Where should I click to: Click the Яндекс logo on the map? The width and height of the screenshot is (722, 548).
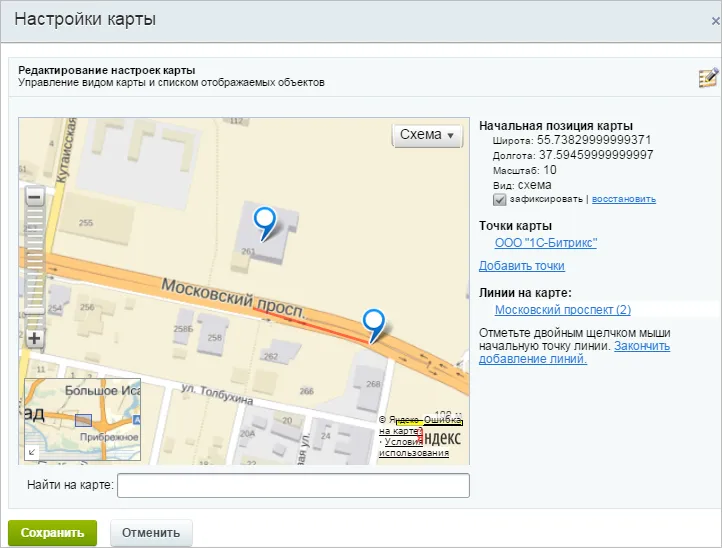440,437
